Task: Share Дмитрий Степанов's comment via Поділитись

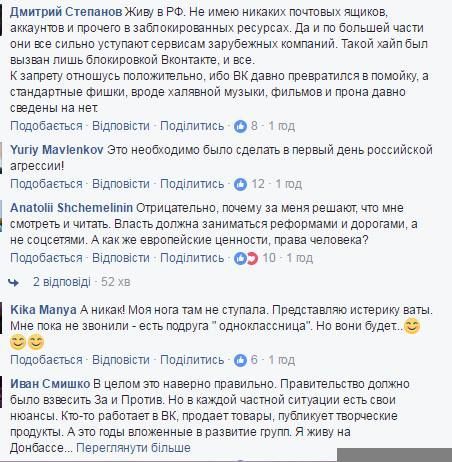Action: [192, 126]
